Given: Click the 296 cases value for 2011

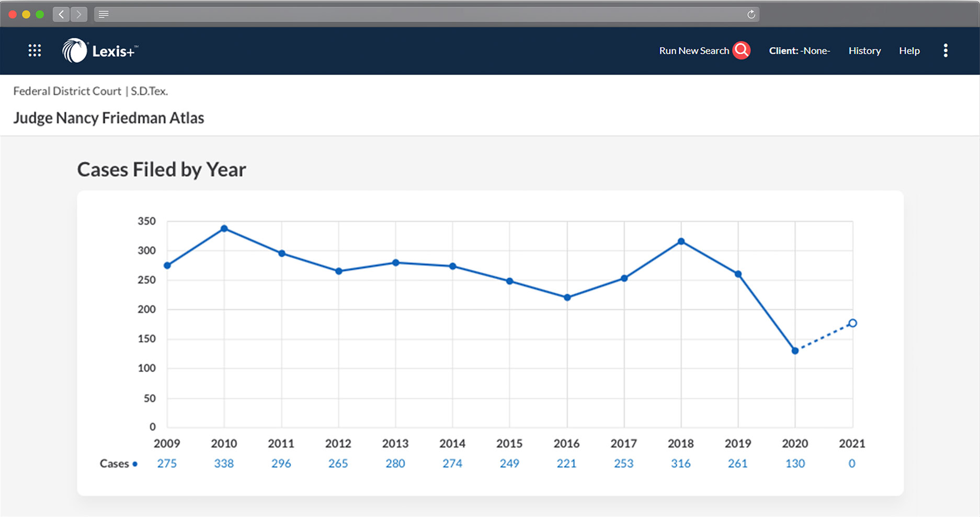Looking at the screenshot, I should (281, 464).
